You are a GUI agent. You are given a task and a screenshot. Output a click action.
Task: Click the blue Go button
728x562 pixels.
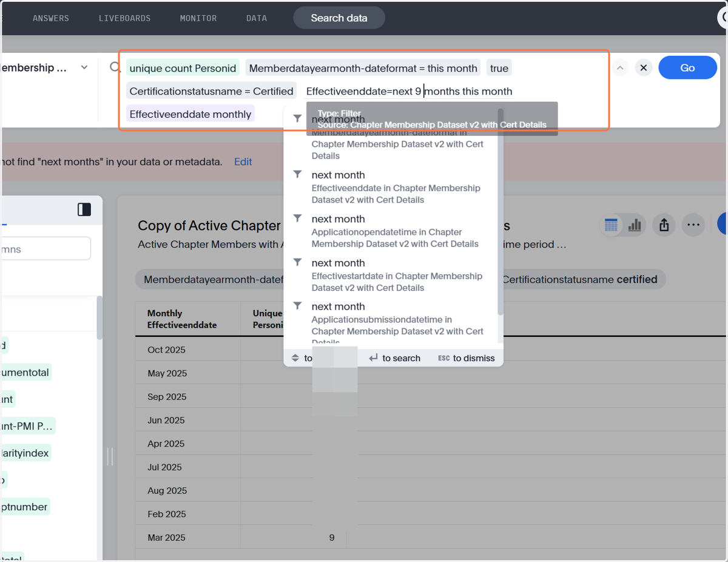coord(687,68)
